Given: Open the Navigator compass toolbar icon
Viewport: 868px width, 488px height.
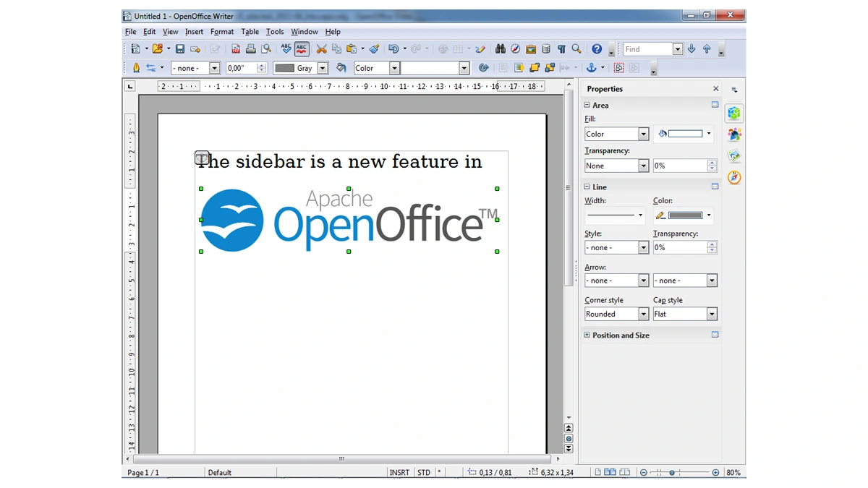Looking at the screenshot, I should pos(515,49).
